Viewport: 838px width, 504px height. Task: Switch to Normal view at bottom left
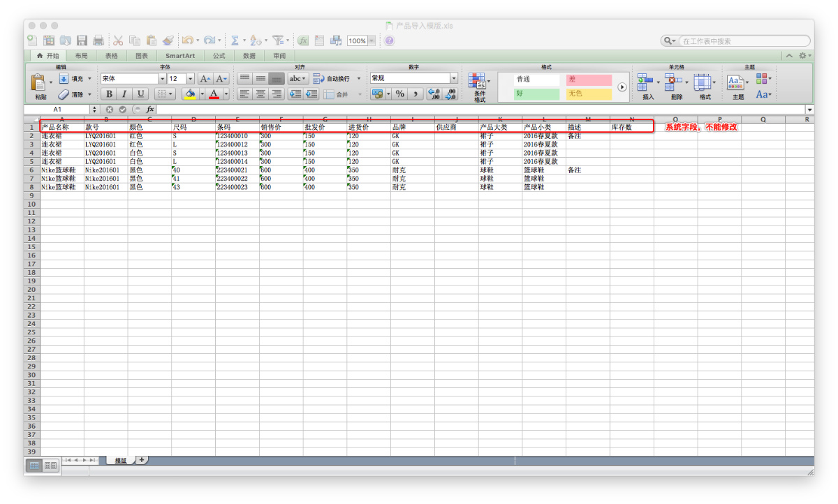pos(34,465)
